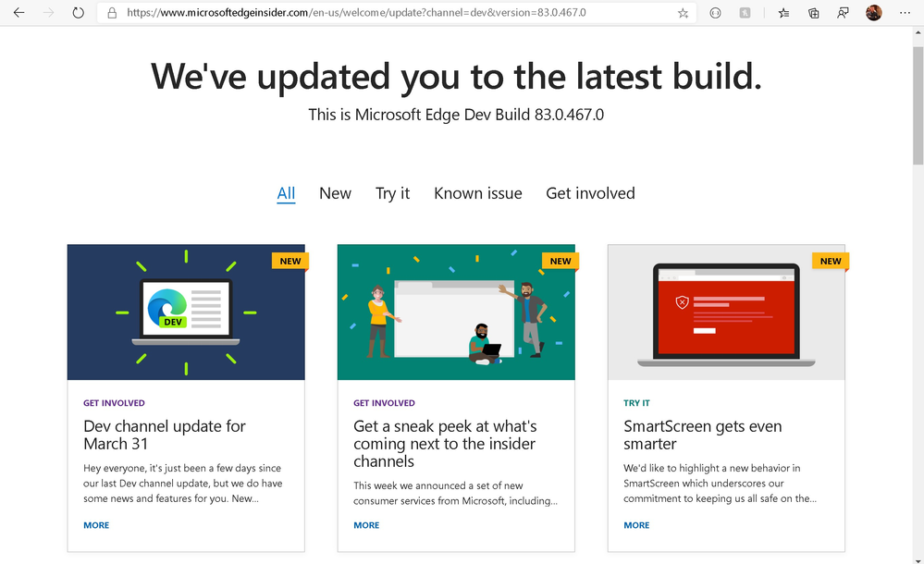Go back to the previous page
Screen dimensions: 924x564
click(x=18, y=12)
